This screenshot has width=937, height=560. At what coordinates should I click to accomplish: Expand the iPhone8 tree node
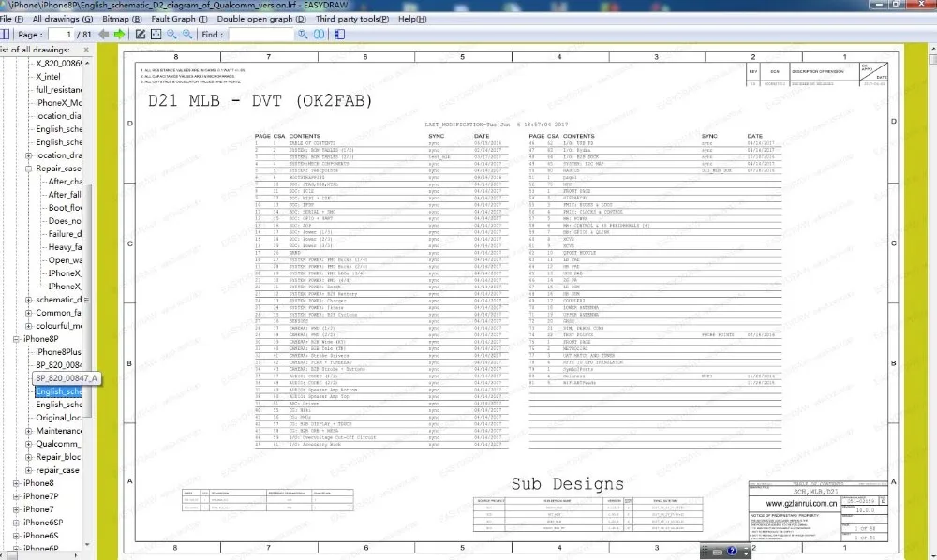tap(16, 483)
